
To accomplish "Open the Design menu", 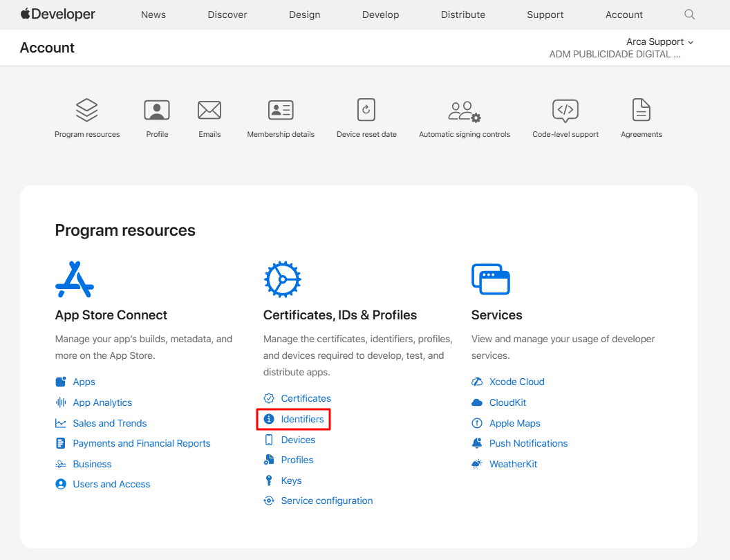I will pyautogui.click(x=304, y=15).
